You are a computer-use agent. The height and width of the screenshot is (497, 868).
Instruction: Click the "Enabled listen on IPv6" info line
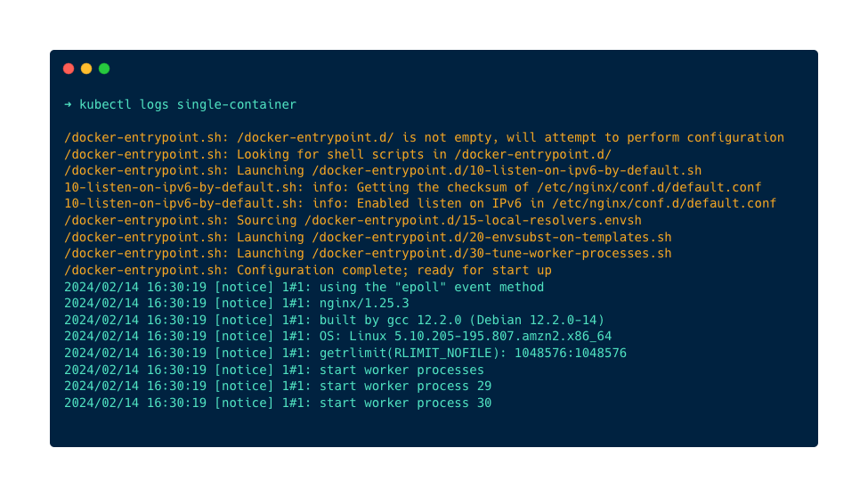420,204
